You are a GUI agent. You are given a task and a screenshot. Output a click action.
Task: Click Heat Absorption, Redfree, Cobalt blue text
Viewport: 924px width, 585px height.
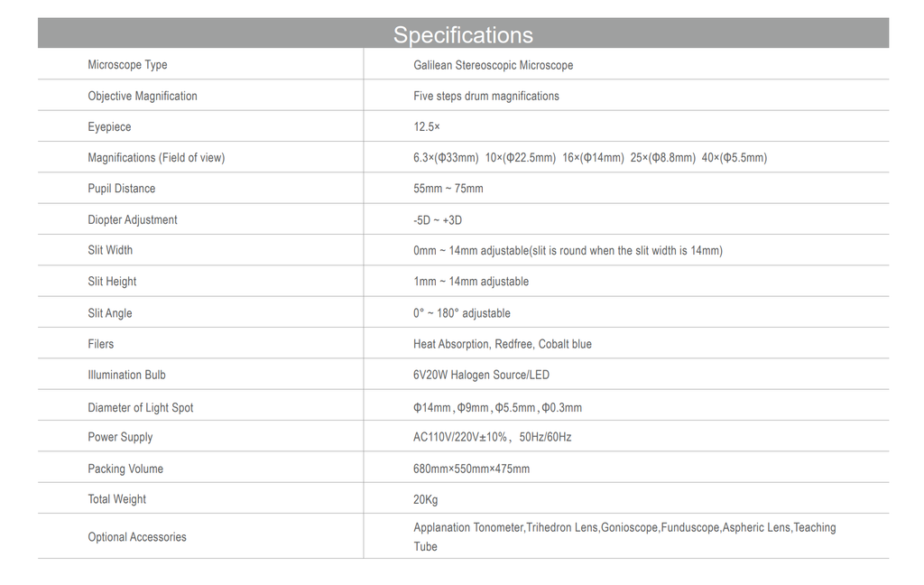(502, 344)
